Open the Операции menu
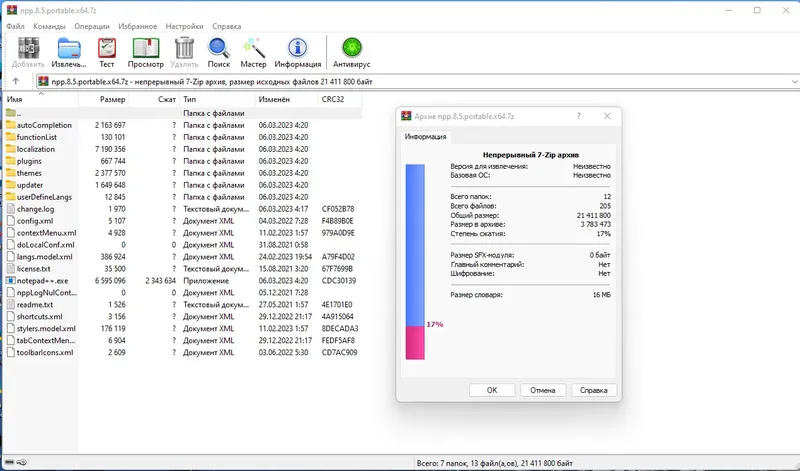 (x=92, y=26)
